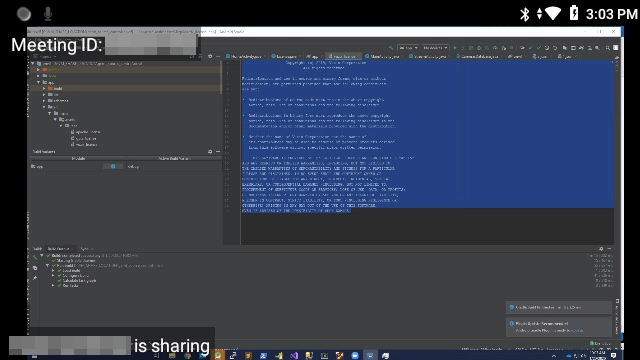Screen dimensions: 640x360
Task: Switch to the Sync tab
Action: (86, 249)
